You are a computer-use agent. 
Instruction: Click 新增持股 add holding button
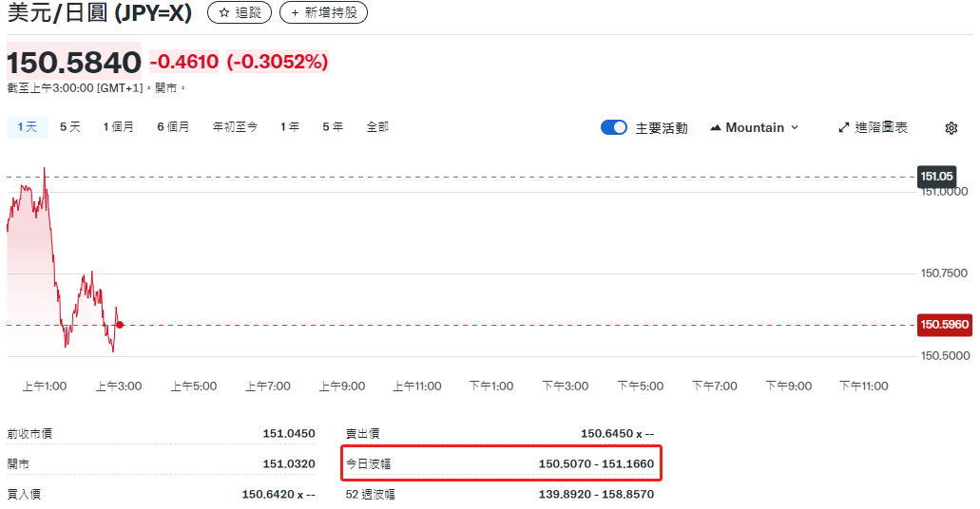pos(323,13)
